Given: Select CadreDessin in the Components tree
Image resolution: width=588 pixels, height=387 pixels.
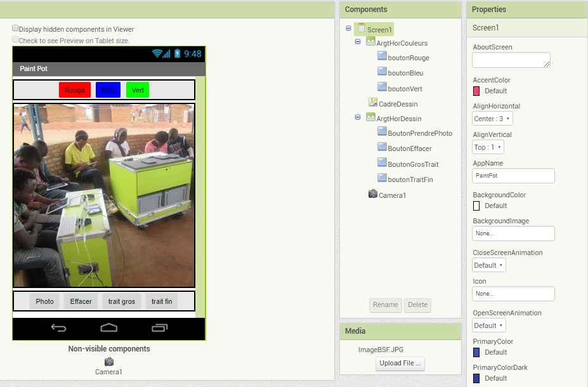Looking at the screenshot, I should click(x=398, y=104).
